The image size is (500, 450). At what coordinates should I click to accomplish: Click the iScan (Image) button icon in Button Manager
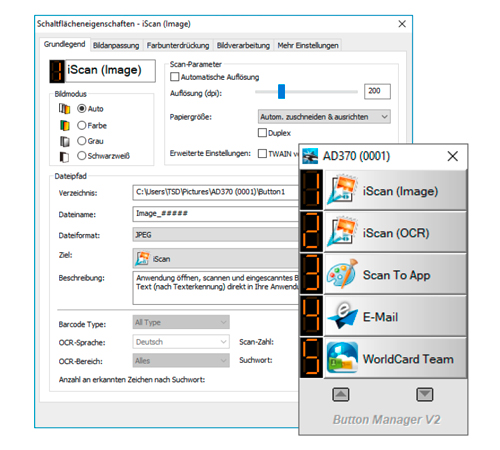click(343, 189)
